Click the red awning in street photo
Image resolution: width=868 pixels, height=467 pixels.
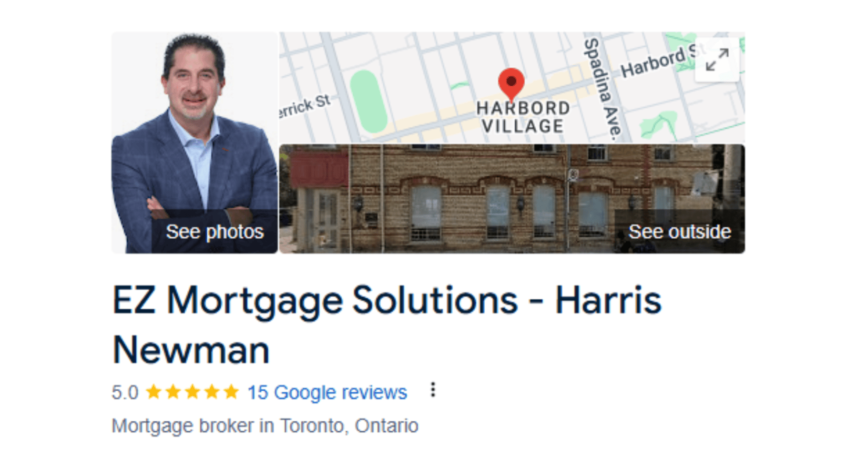tap(318, 170)
